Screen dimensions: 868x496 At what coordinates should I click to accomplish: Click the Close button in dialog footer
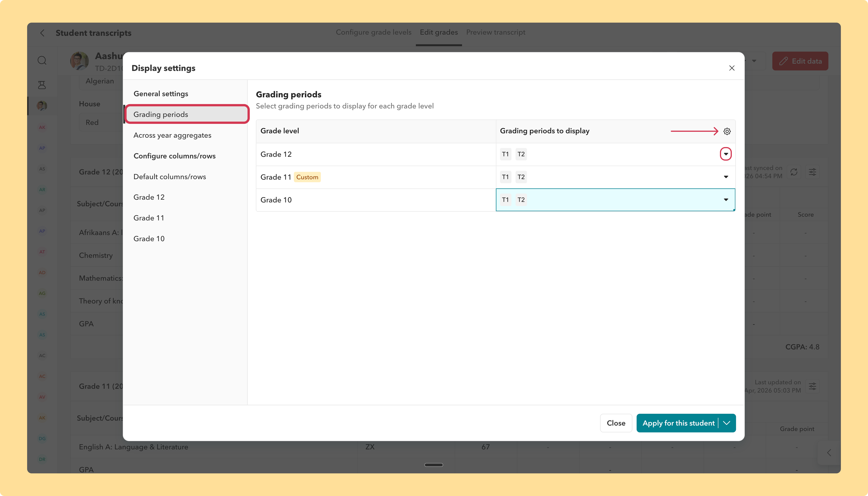coord(616,423)
